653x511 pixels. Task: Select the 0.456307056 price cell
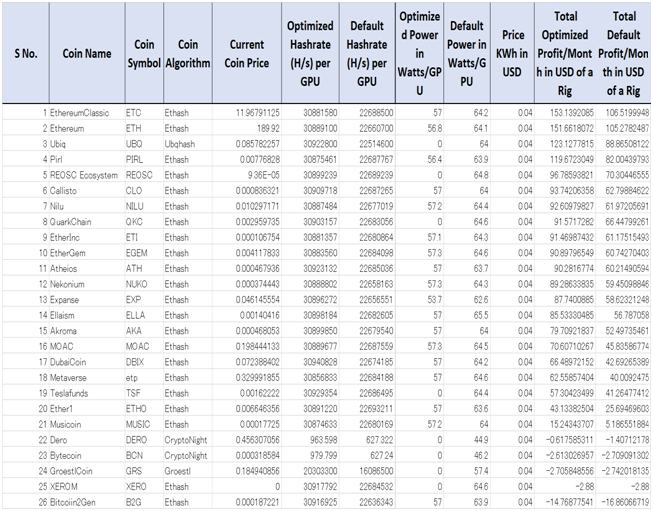pyautogui.click(x=247, y=440)
